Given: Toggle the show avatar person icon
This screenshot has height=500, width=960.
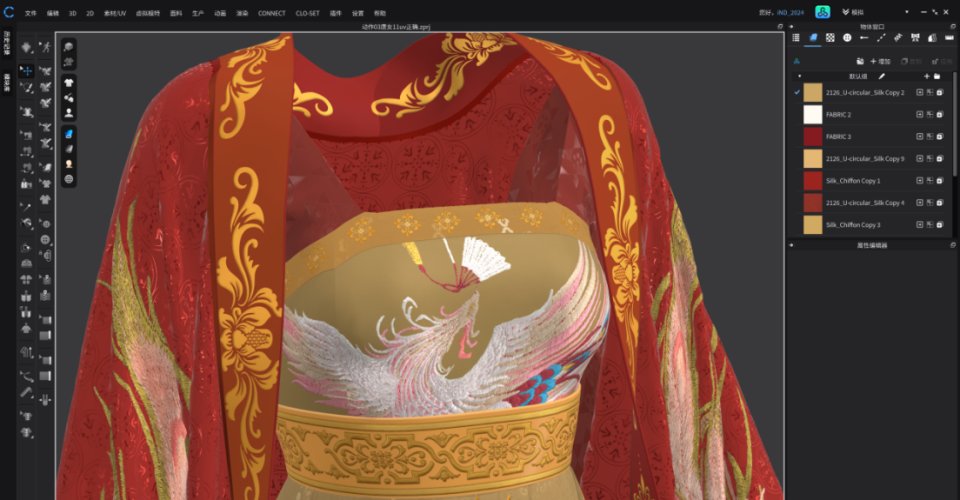Looking at the screenshot, I should (69, 113).
